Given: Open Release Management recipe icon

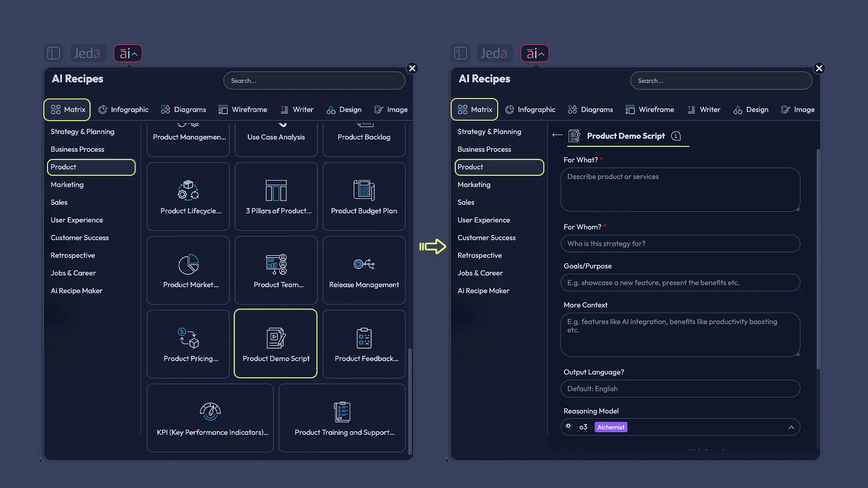Looking at the screenshot, I should coord(364,264).
